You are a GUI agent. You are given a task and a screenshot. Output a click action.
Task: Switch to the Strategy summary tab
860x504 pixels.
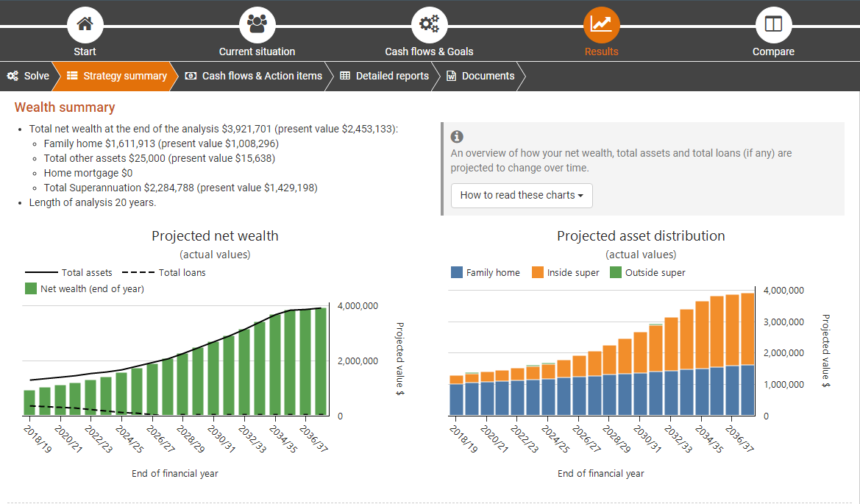117,76
